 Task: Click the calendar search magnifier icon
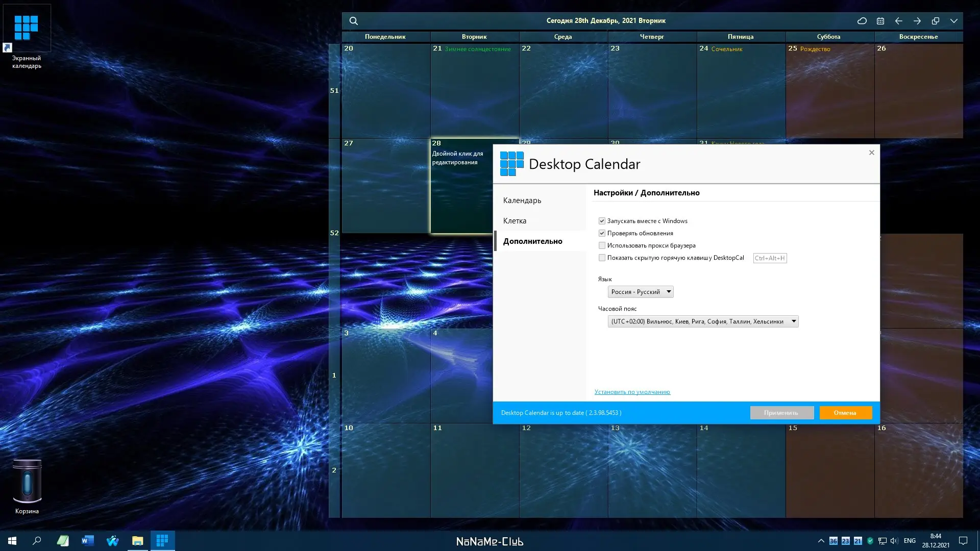pyautogui.click(x=353, y=21)
